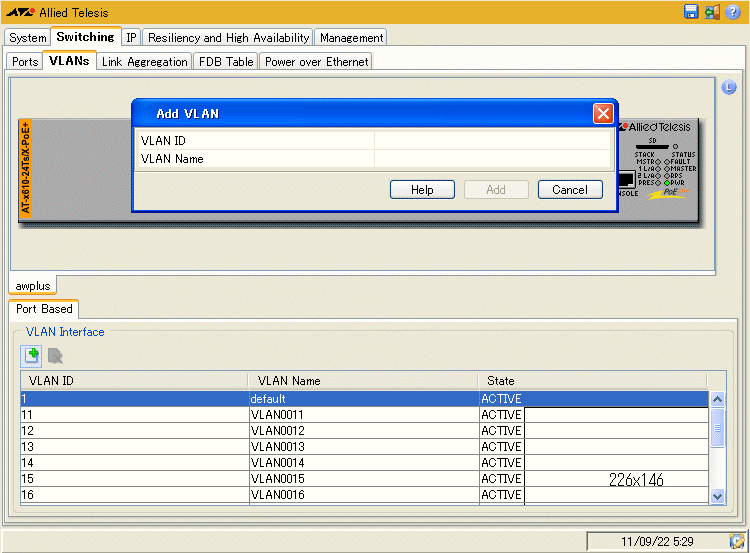Click the Allied Telesis logo

click(x=57, y=12)
